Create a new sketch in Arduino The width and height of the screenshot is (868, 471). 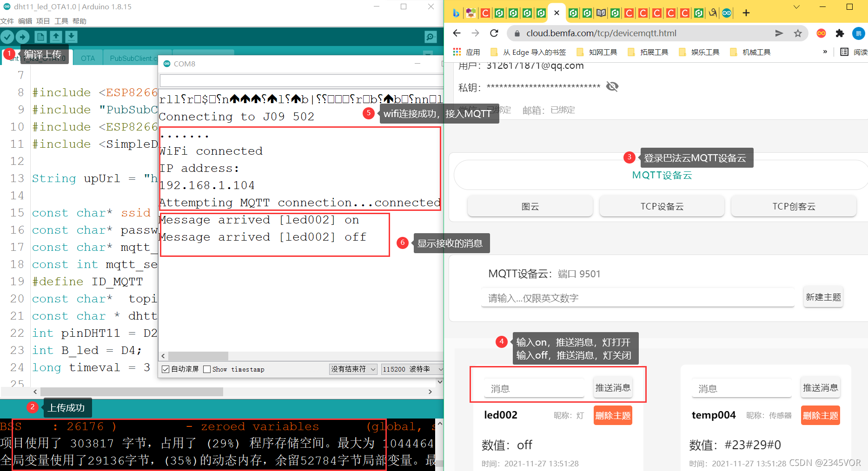click(x=40, y=37)
